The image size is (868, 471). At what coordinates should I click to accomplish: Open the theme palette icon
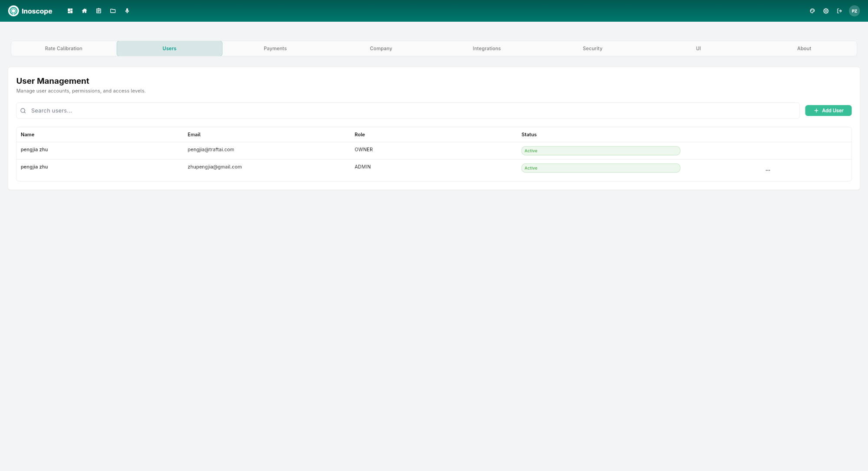point(812,11)
